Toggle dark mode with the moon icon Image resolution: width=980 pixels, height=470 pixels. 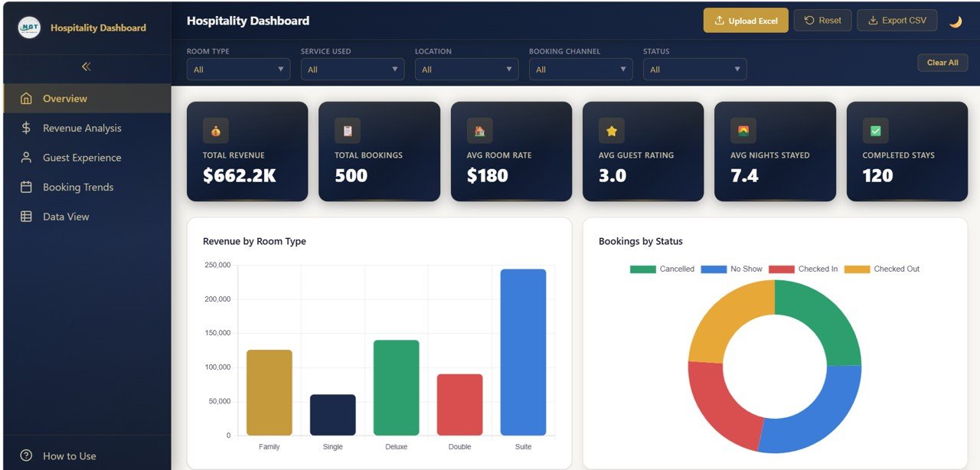(x=955, y=21)
